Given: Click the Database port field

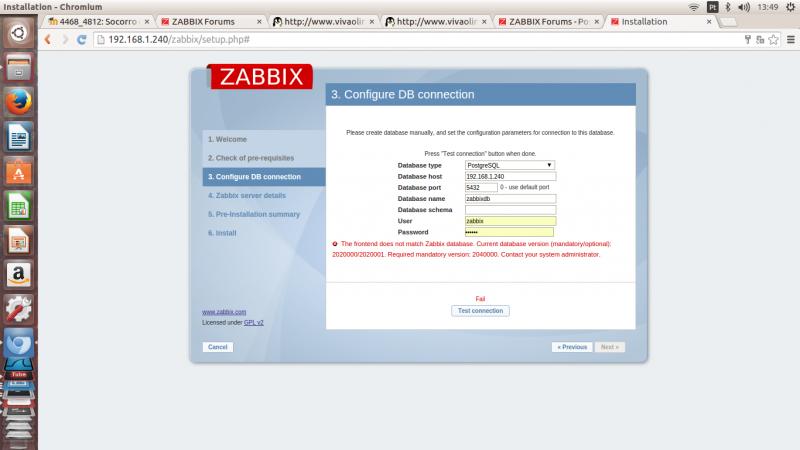Looking at the screenshot, I should pos(481,188).
